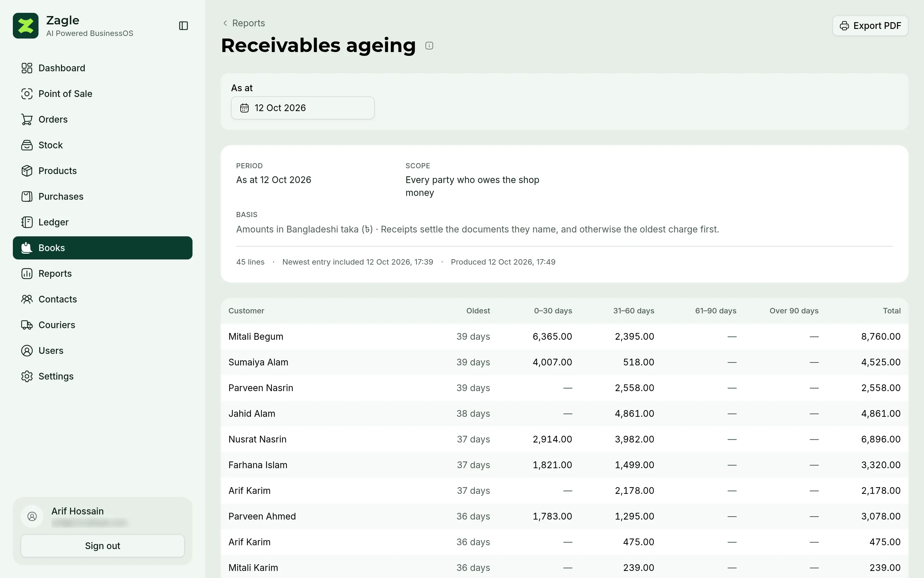This screenshot has height=578, width=924.
Task: Open the Books menu item
Action: (x=102, y=248)
